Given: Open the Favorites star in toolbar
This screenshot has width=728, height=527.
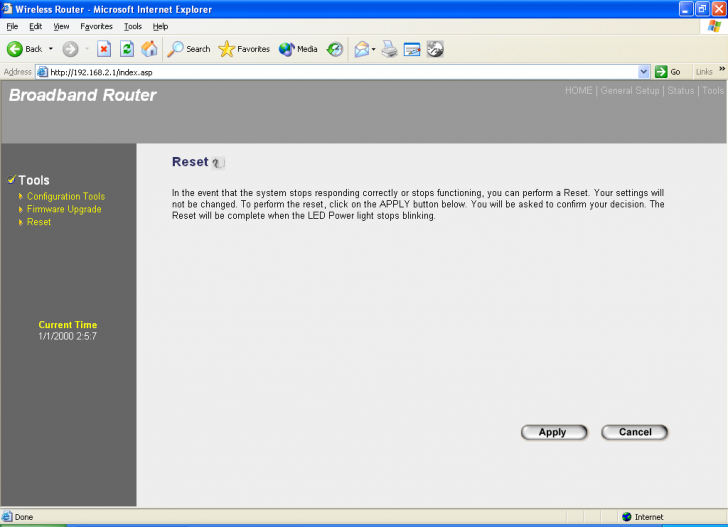Looking at the screenshot, I should click(244, 49).
